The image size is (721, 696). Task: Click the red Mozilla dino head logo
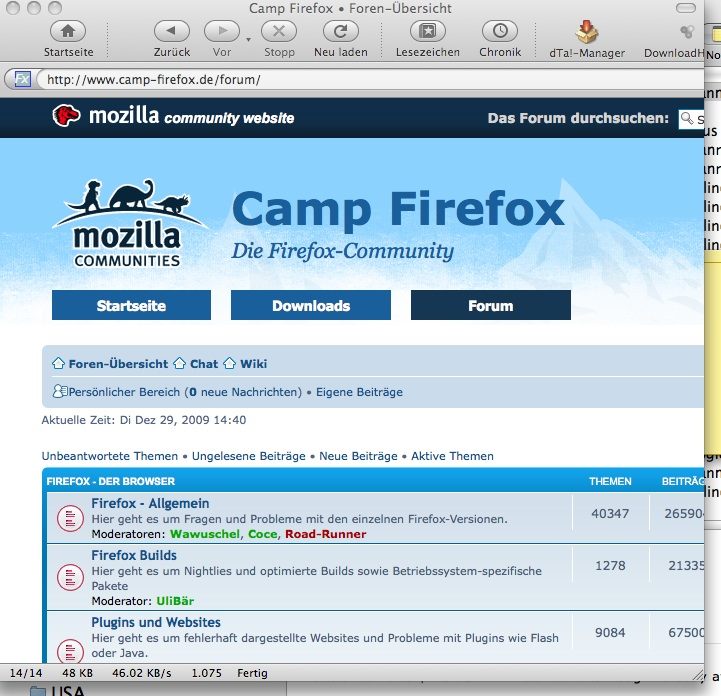click(66, 115)
